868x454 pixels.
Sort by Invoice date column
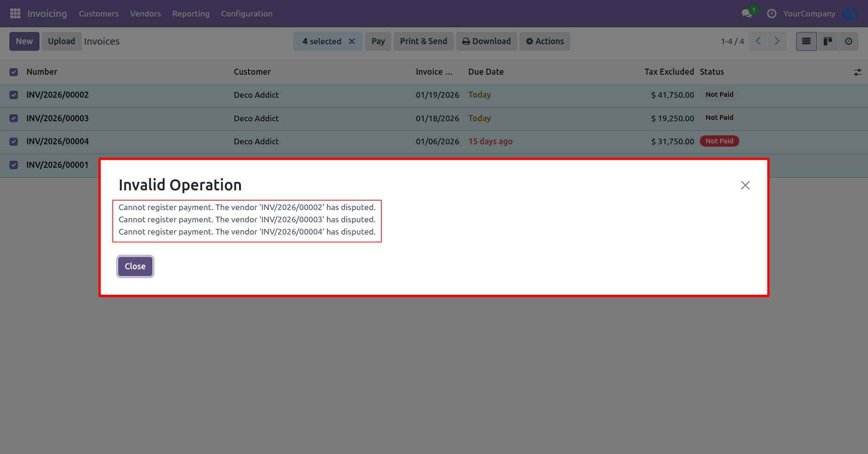click(x=434, y=72)
